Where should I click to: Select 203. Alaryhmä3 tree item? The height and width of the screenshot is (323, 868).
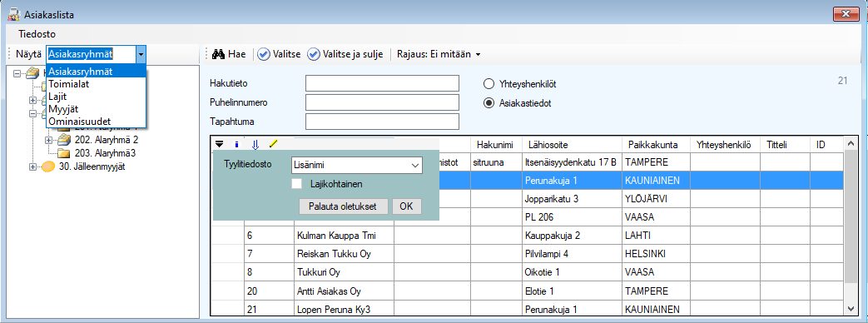point(105,152)
